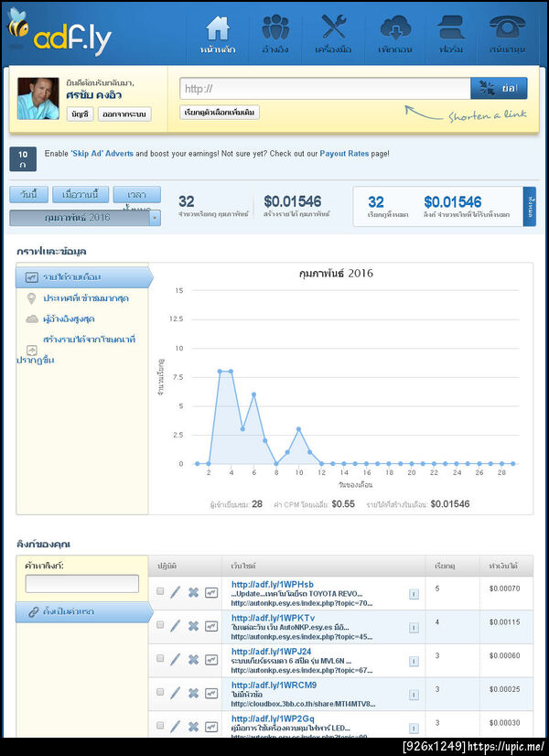Image resolution: width=549 pixels, height=756 pixels.
Task: Click the blue shrink link button
Action: 499,89
